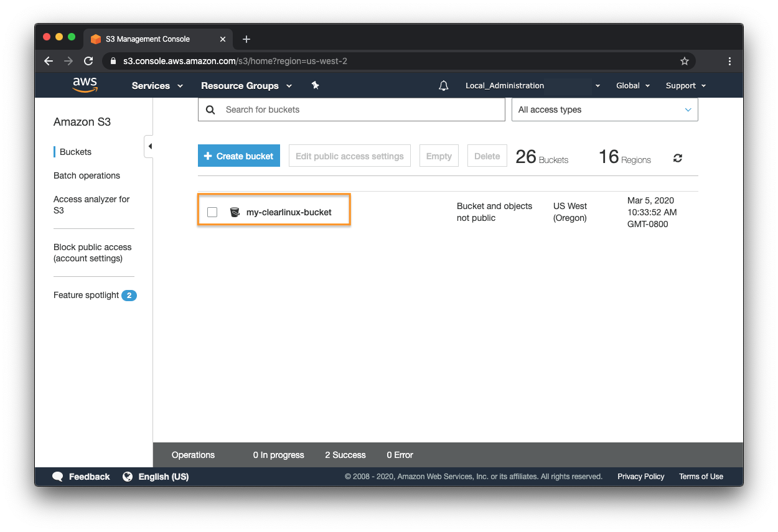Collapse the Amazon S3 sidebar
Image resolution: width=778 pixels, height=532 pixels.
coord(149,146)
